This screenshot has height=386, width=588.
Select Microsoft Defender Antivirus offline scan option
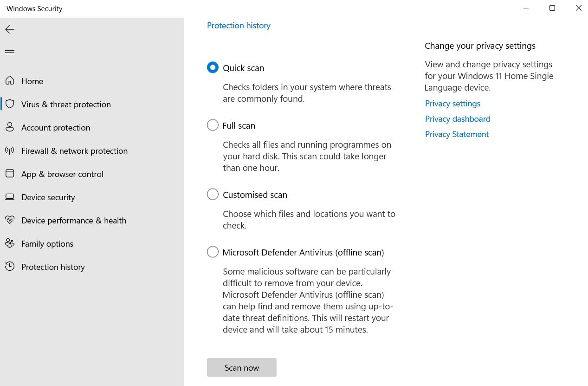pyautogui.click(x=213, y=252)
